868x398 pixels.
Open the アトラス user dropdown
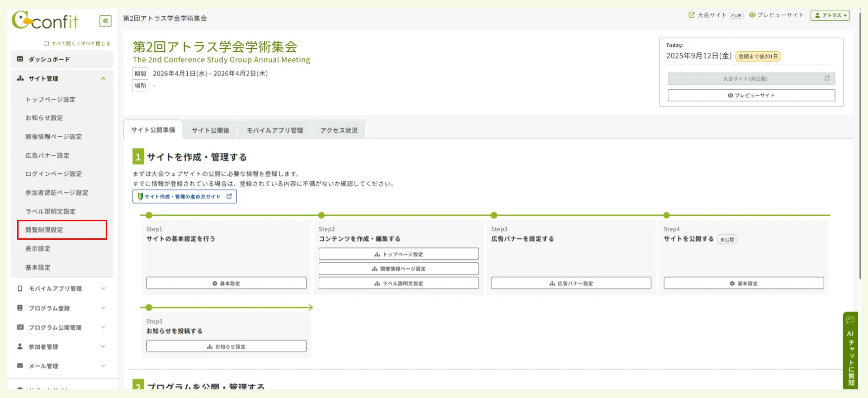[830, 15]
